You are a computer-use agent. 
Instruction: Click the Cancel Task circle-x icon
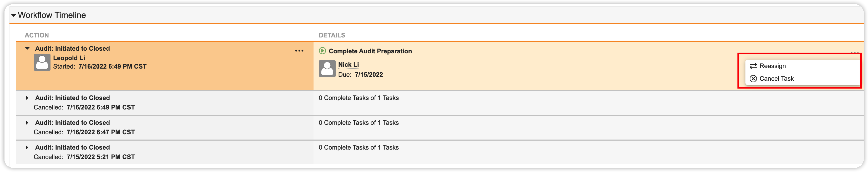pos(753,79)
